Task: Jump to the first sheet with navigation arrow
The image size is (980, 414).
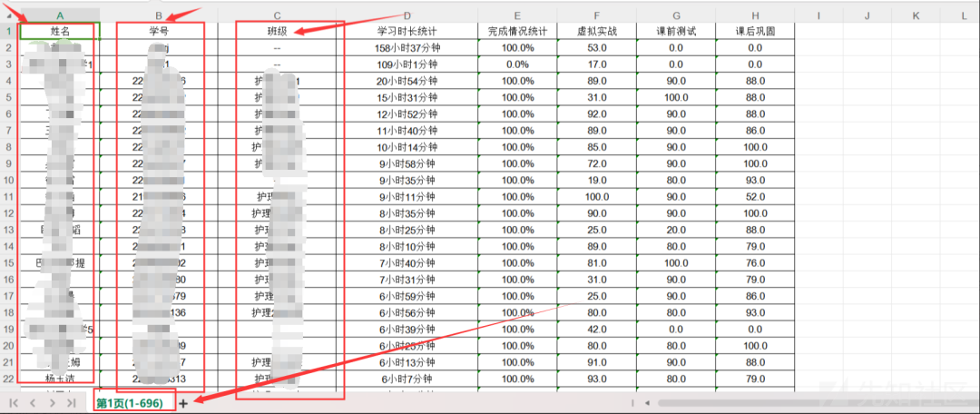Action: pos(14,403)
